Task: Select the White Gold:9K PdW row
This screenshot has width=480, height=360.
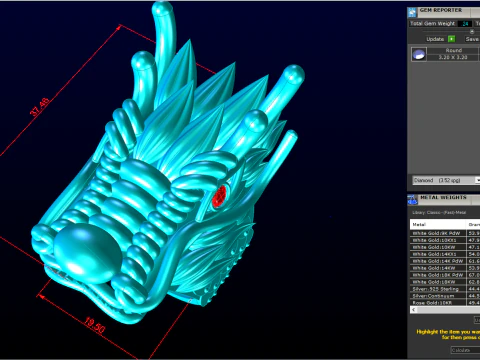Action: click(445, 233)
